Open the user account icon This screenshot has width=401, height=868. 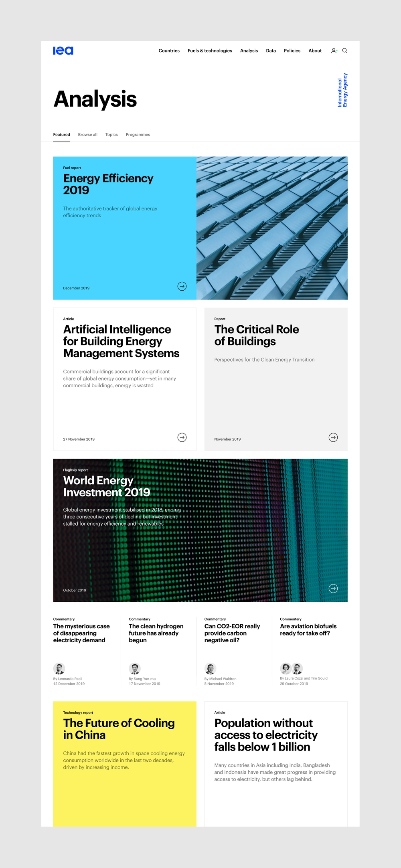tap(334, 51)
